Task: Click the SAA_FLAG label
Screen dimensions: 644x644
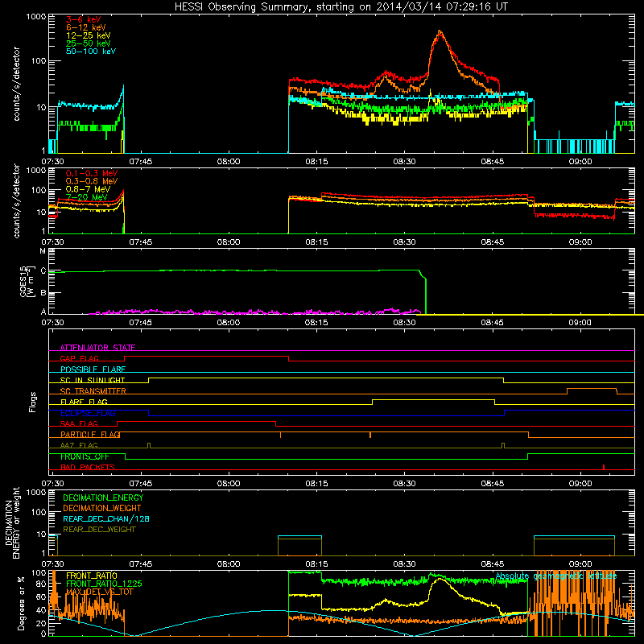Action: 79,423
